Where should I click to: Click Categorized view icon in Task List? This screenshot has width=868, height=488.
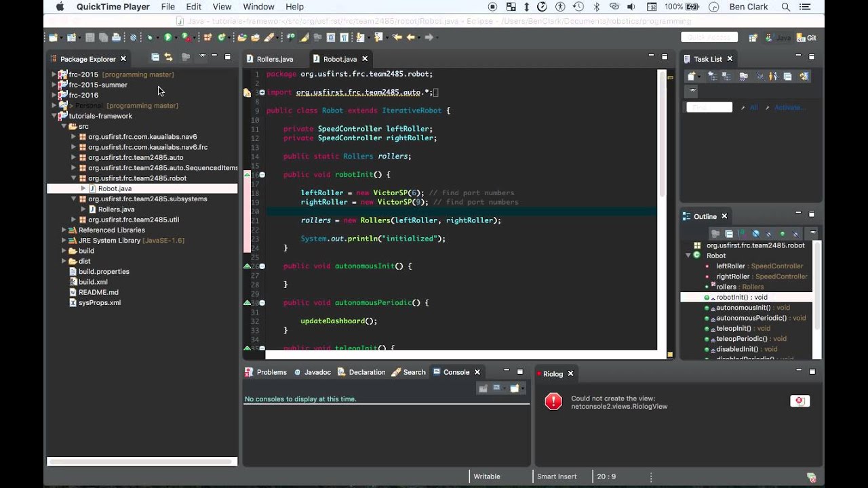[x=713, y=76]
